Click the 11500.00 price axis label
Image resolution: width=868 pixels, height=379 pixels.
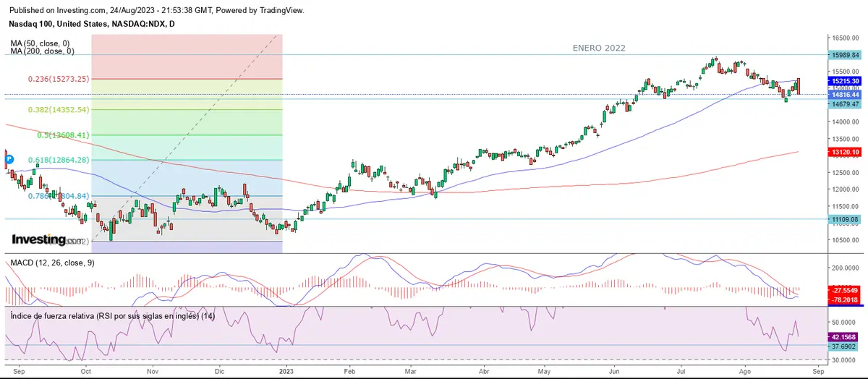tap(846, 207)
